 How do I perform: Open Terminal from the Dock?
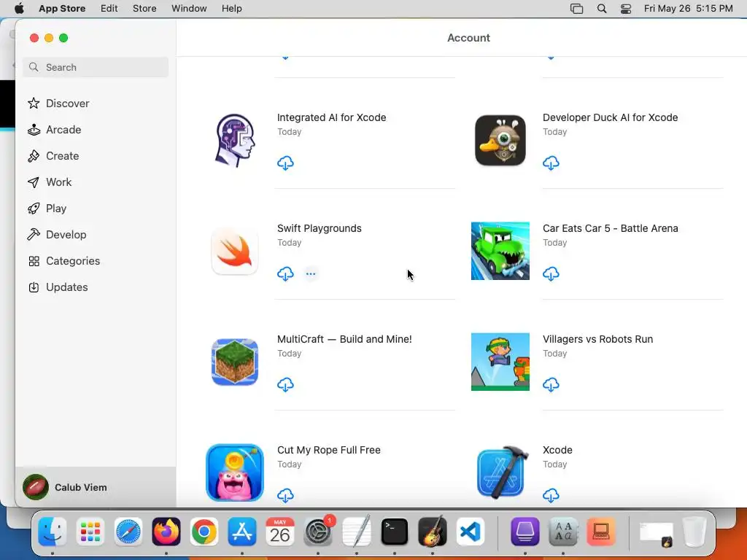pos(395,532)
